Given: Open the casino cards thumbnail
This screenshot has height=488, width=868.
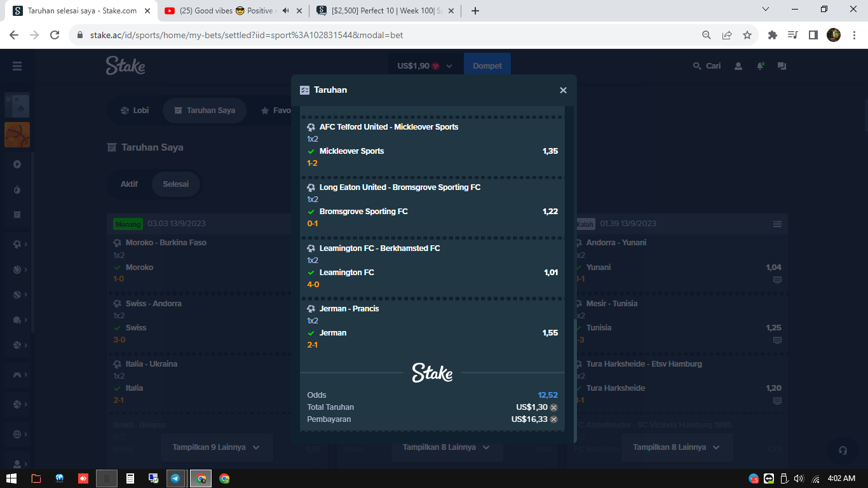Looking at the screenshot, I should tap(17, 105).
